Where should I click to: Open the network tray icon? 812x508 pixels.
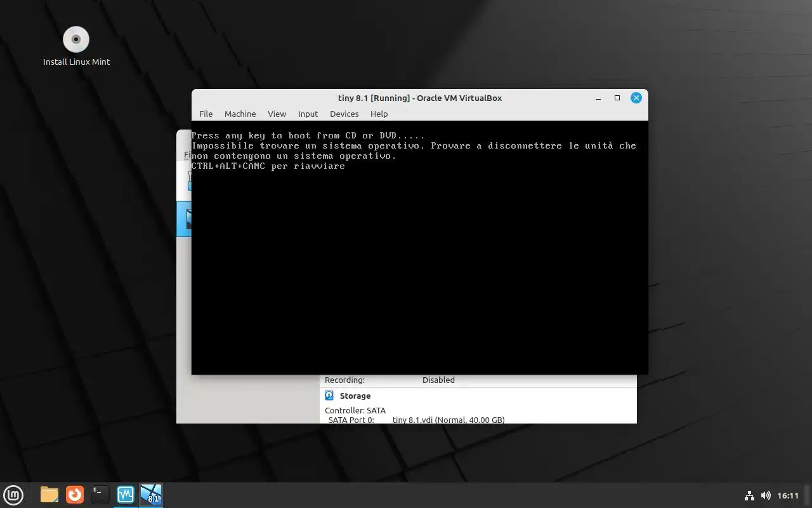(749, 495)
